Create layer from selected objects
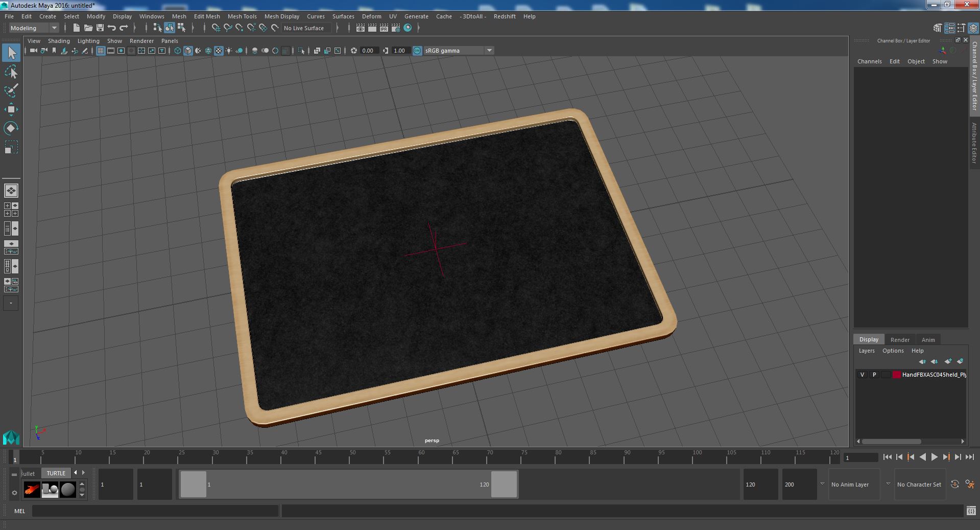The width and height of the screenshot is (980, 530). tap(960, 361)
